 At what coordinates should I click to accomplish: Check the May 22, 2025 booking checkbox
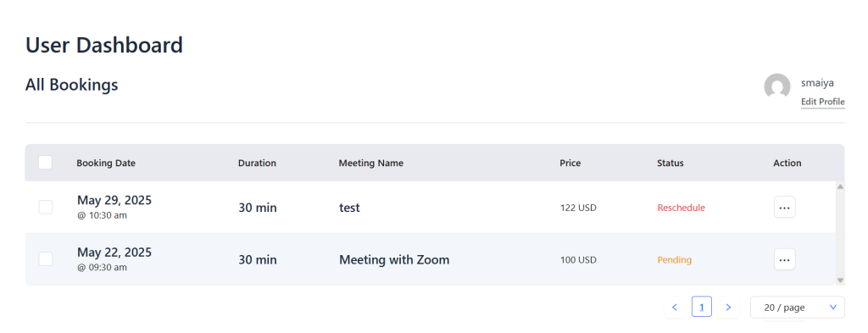(x=46, y=259)
